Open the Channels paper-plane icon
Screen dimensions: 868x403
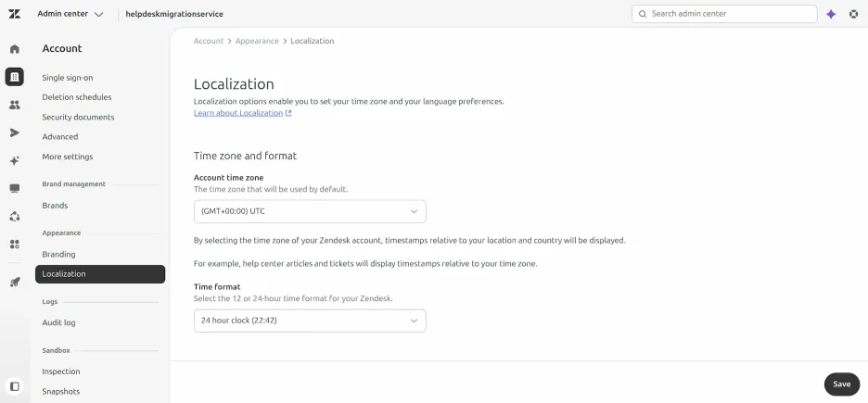click(15, 132)
